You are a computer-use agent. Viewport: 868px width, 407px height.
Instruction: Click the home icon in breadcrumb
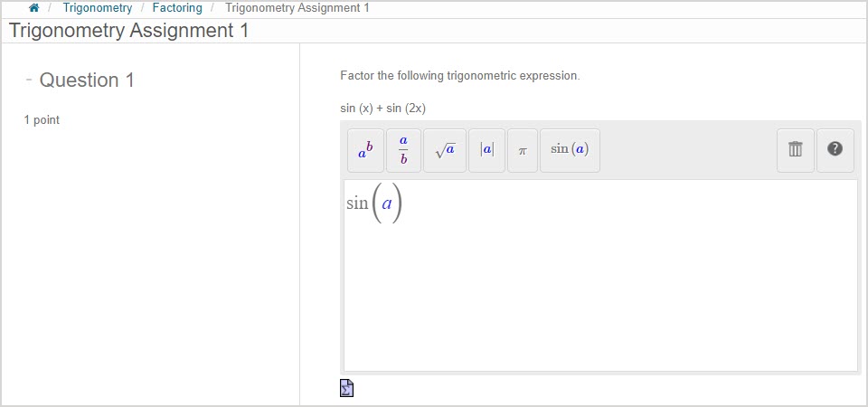[34, 8]
